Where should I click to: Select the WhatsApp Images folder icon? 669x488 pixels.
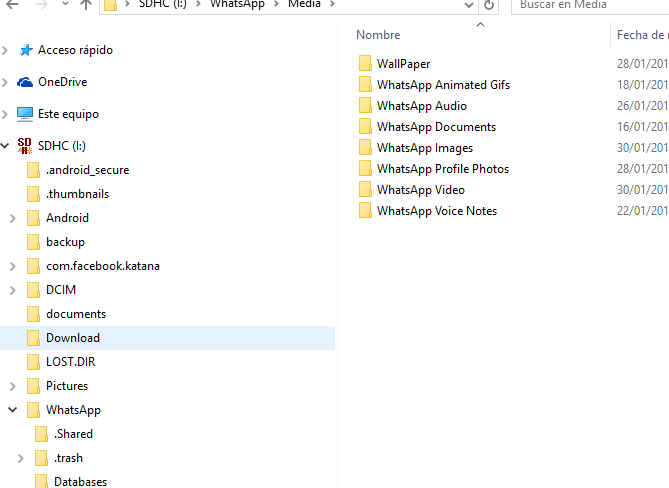click(365, 148)
